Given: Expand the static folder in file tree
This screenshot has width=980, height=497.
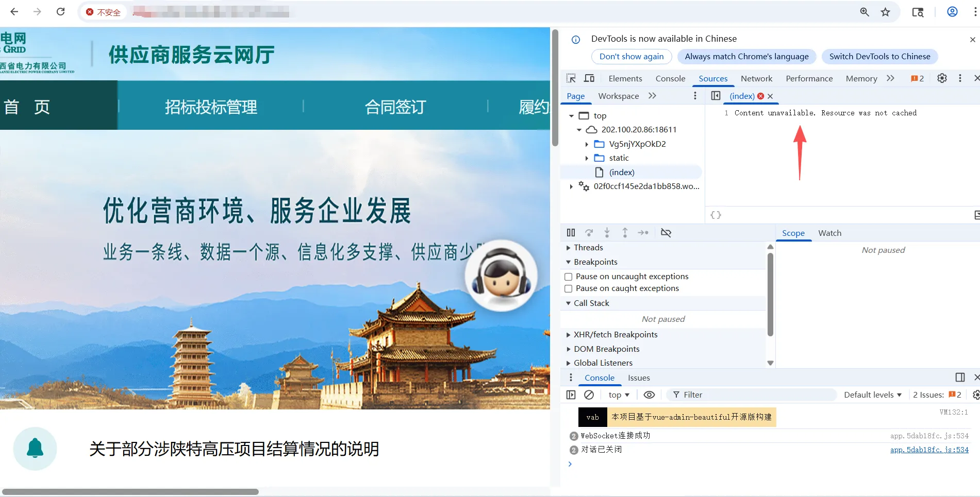Looking at the screenshot, I should click(x=588, y=158).
